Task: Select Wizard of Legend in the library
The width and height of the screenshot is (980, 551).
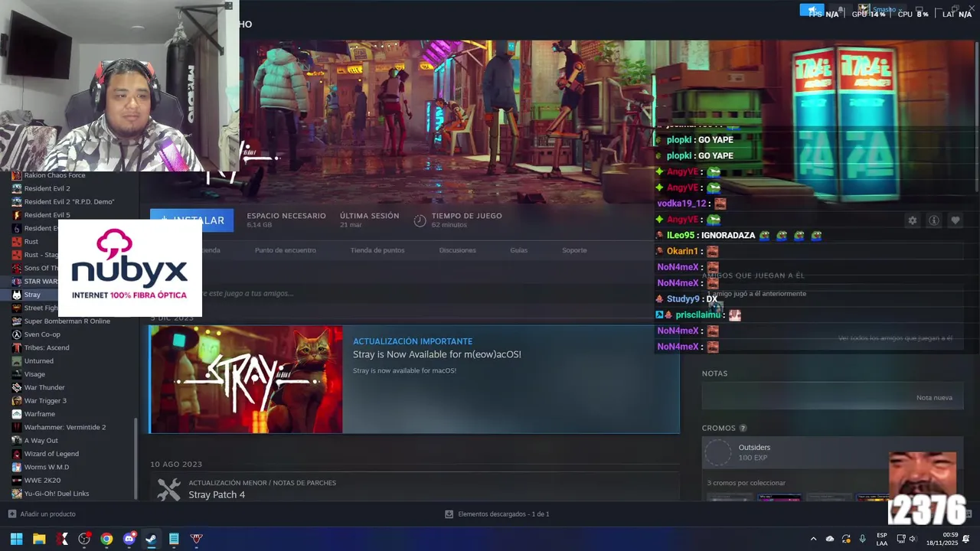Action: pos(51,454)
